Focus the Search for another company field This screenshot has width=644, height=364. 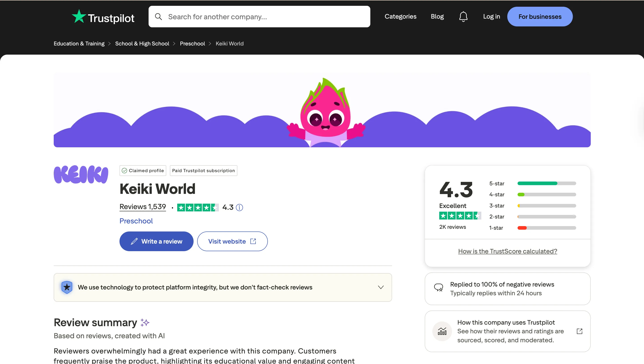tap(259, 17)
